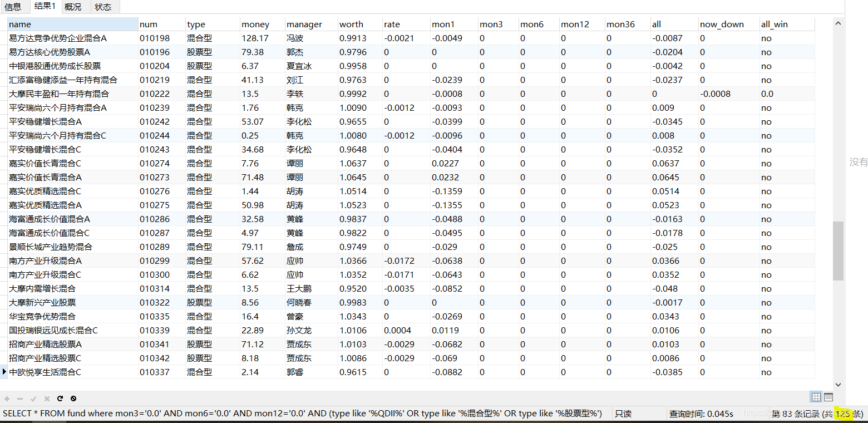Click the all_win column header
This screenshot has height=423, width=868.
(x=787, y=24)
